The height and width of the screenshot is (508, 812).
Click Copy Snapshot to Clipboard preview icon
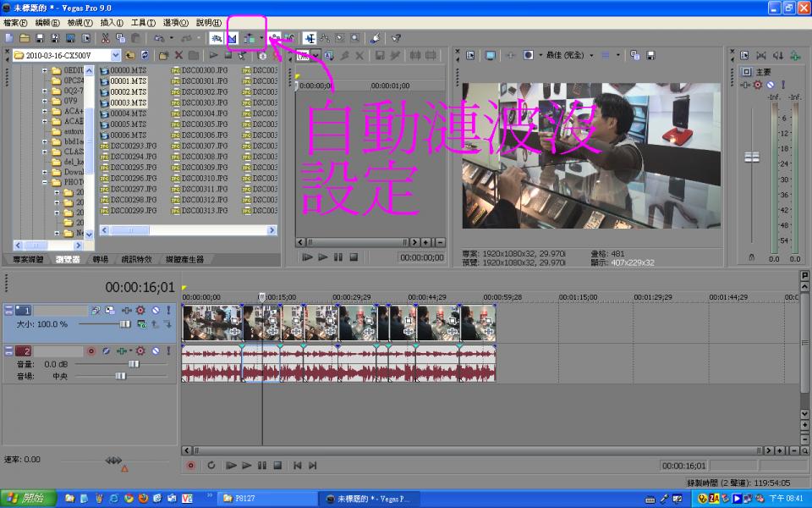(x=635, y=55)
